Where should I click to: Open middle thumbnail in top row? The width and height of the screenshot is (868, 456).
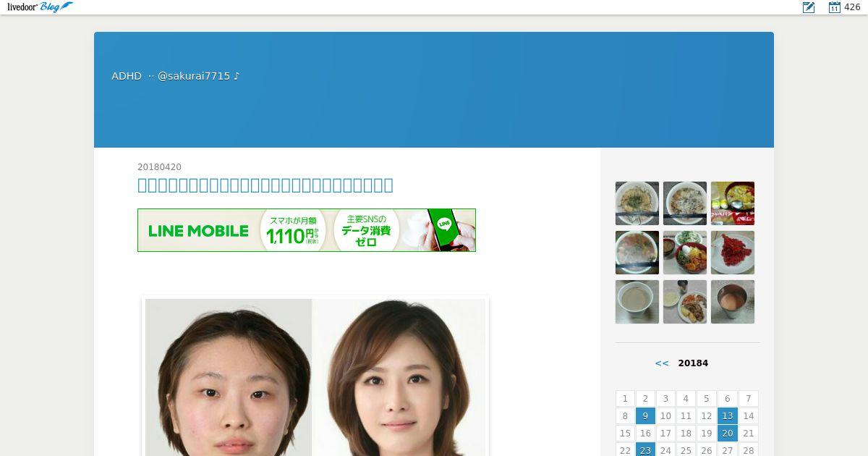click(x=685, y=203)
